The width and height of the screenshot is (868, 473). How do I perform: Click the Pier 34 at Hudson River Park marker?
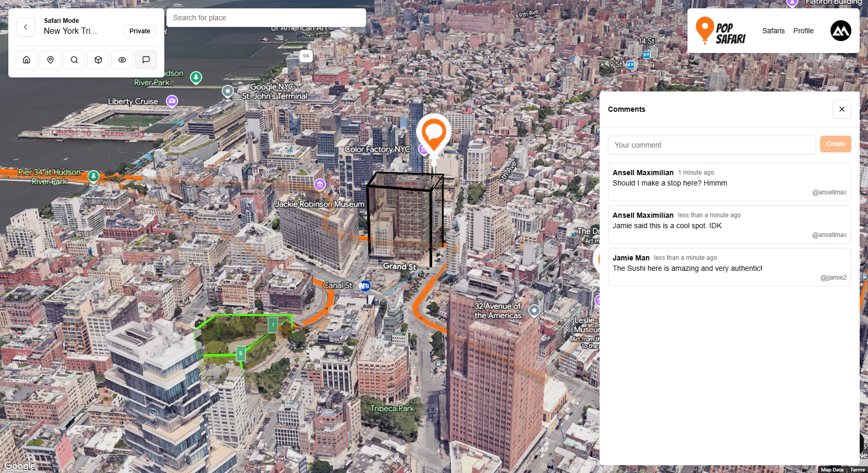(94, 177)
